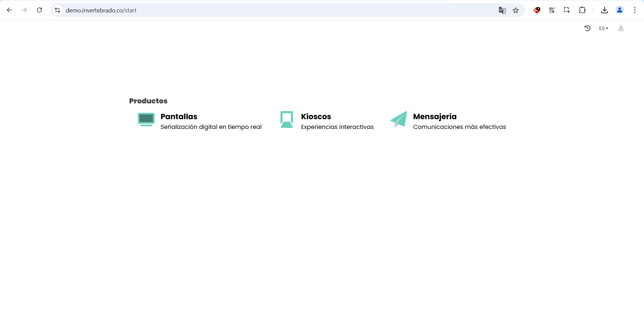Open the browser Downloads icon
Image resolution: width=644 pixels, height=326 pixels.
point(604,10)
